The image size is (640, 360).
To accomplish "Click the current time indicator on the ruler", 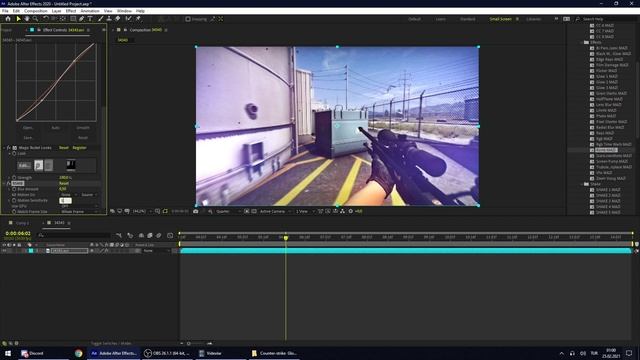I will tap(286, 237).
